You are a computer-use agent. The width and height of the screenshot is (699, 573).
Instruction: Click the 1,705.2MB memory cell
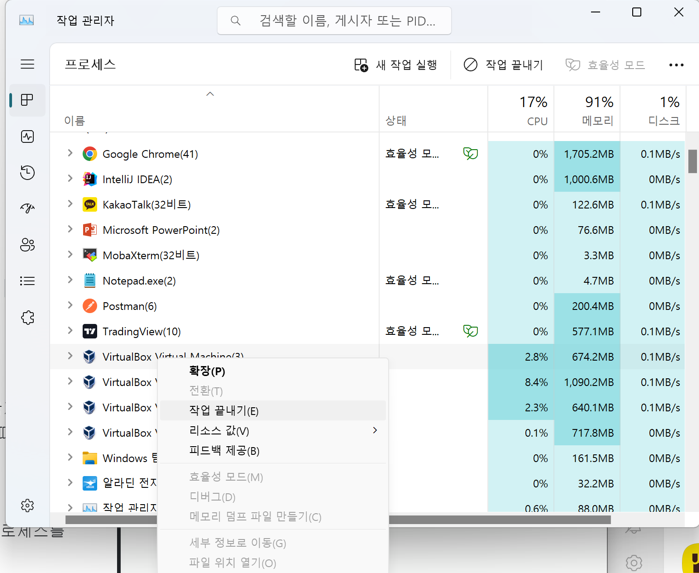tap(587, 154)
